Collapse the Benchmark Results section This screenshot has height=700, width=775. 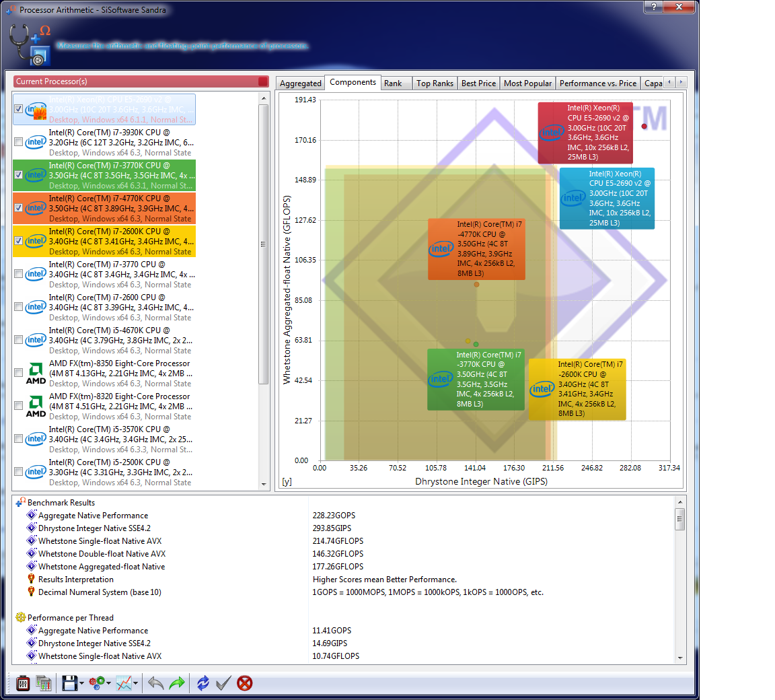tap(20, 502)
